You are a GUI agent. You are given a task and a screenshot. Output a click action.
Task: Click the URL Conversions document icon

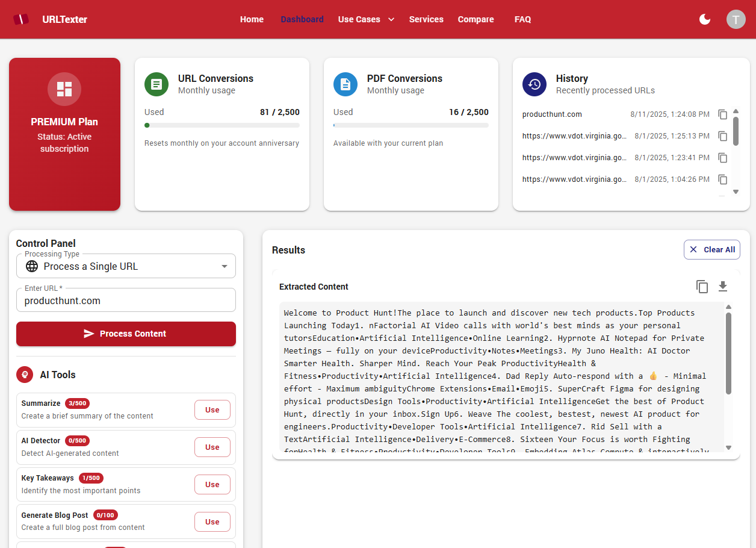click(156, 84)
